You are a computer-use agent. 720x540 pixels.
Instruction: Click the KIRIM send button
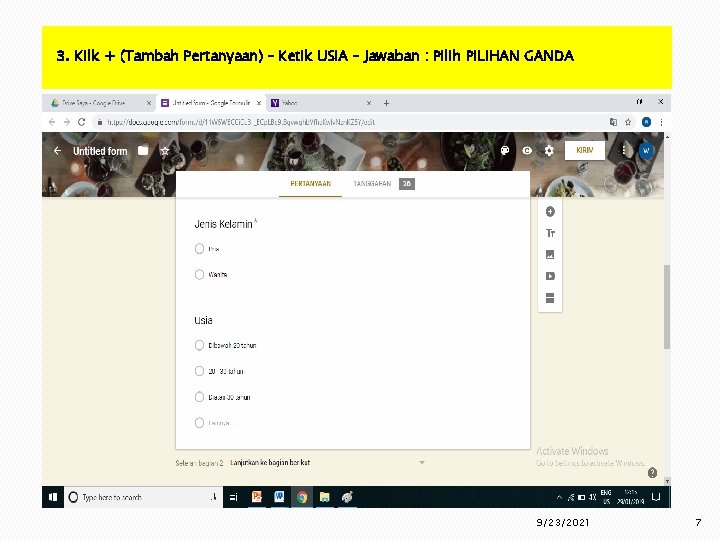pos(585,151)
